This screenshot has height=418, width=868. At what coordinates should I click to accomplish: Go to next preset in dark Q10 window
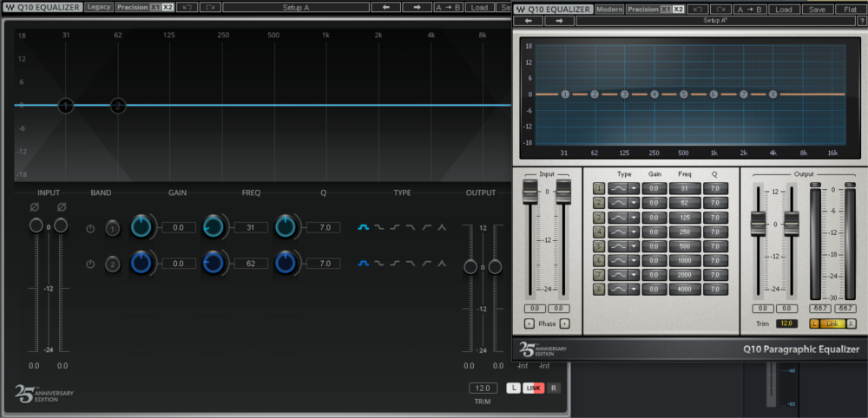(417, 7)
